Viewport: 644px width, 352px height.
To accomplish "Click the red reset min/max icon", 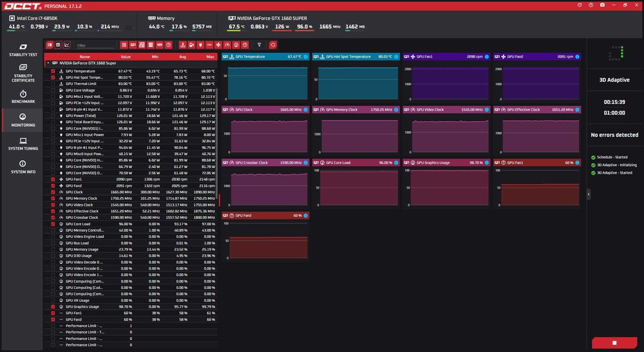I will 272,44.
